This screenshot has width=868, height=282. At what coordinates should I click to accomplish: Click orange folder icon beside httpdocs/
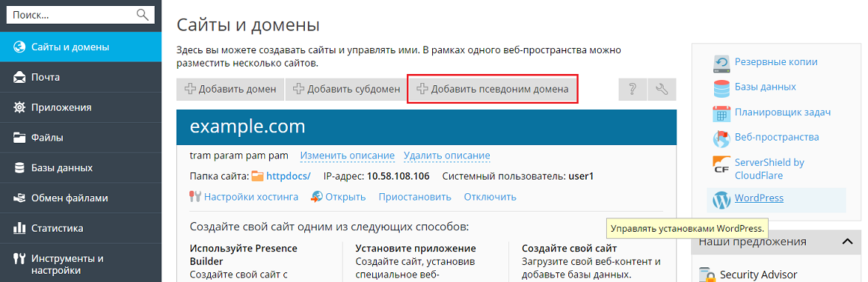[x=258, y=177]
